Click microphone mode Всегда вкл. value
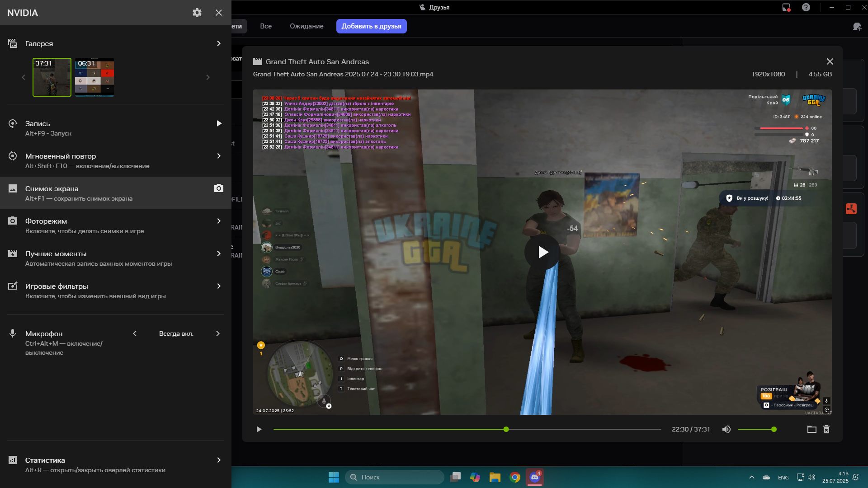Screen dimensions: 868x488 coord(176,333)
